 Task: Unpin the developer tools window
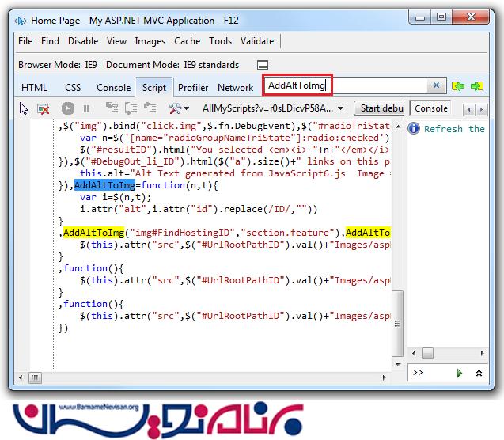click(x=263, y=65)
